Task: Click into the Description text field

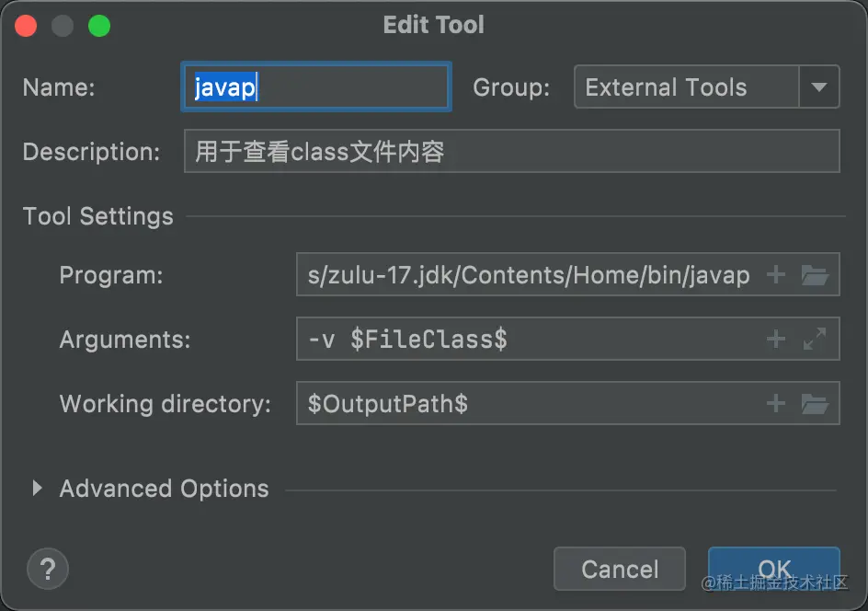Action: click(x=511, y=151)
